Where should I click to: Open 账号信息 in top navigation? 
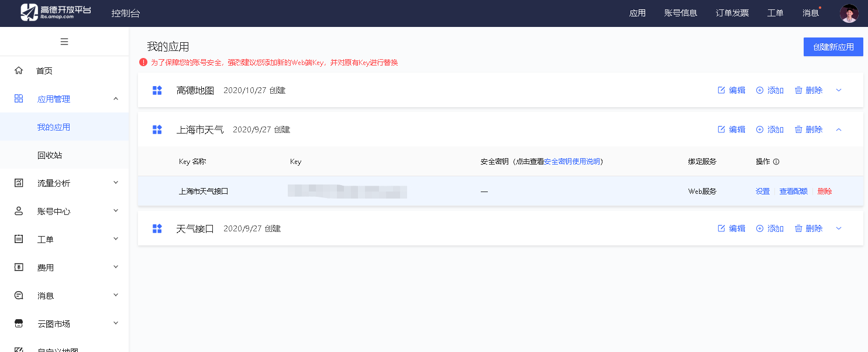(681, 13)
